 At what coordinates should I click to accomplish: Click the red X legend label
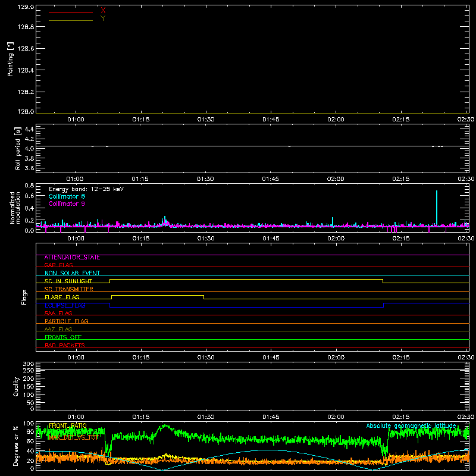(x=103, y=10)
